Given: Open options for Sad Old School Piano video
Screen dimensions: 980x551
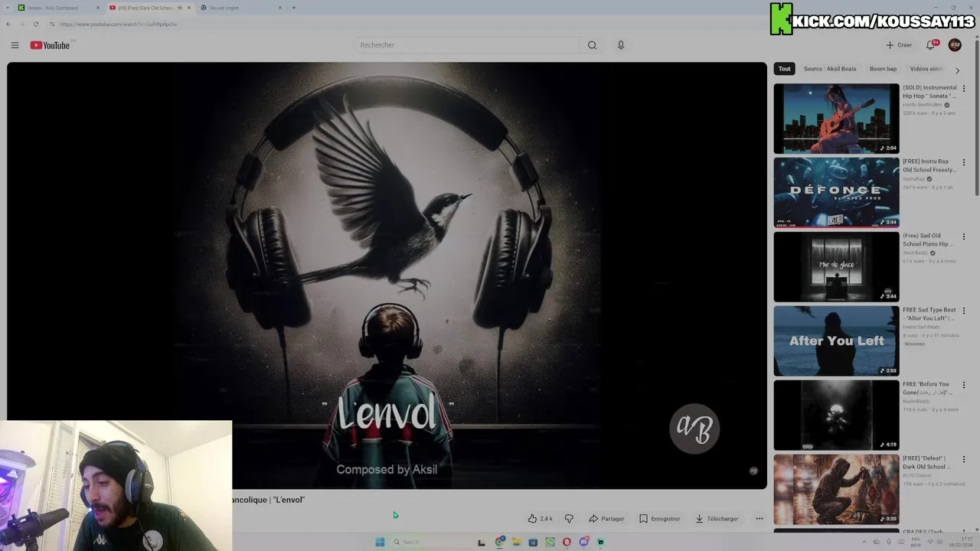Looking at the screenshot, I should (x=964, y=237).
